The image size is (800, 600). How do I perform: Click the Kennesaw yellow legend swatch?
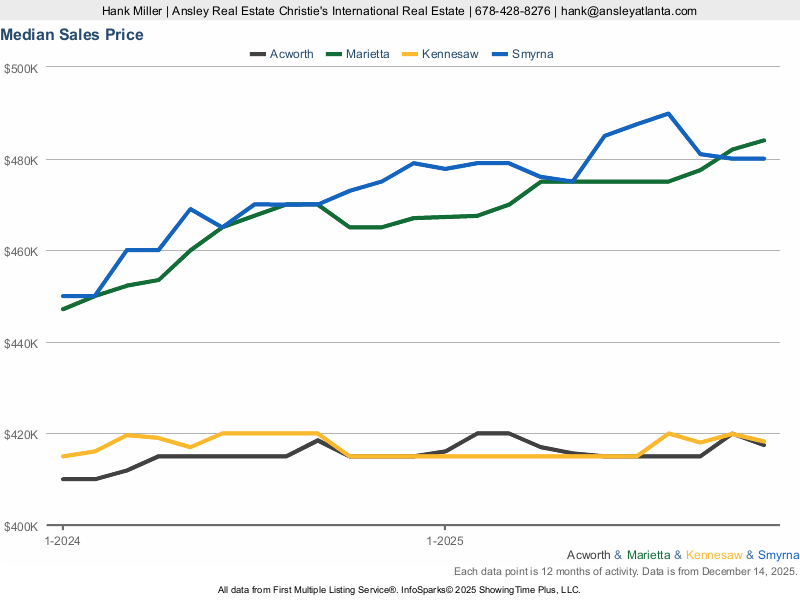coord(408,54)
